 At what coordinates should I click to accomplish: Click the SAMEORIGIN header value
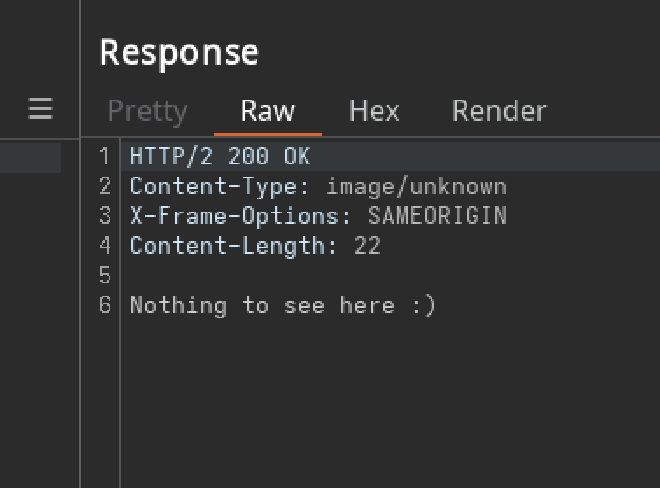[x=437, y=216]
